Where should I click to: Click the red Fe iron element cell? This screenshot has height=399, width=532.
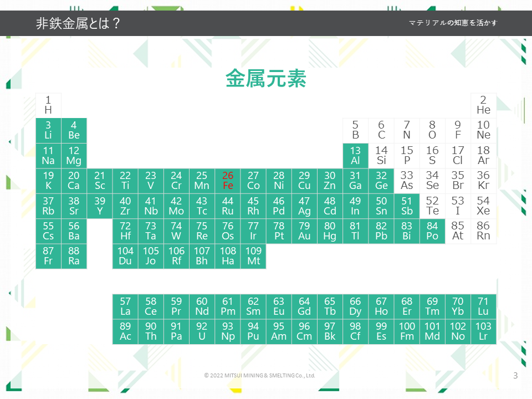228,181
